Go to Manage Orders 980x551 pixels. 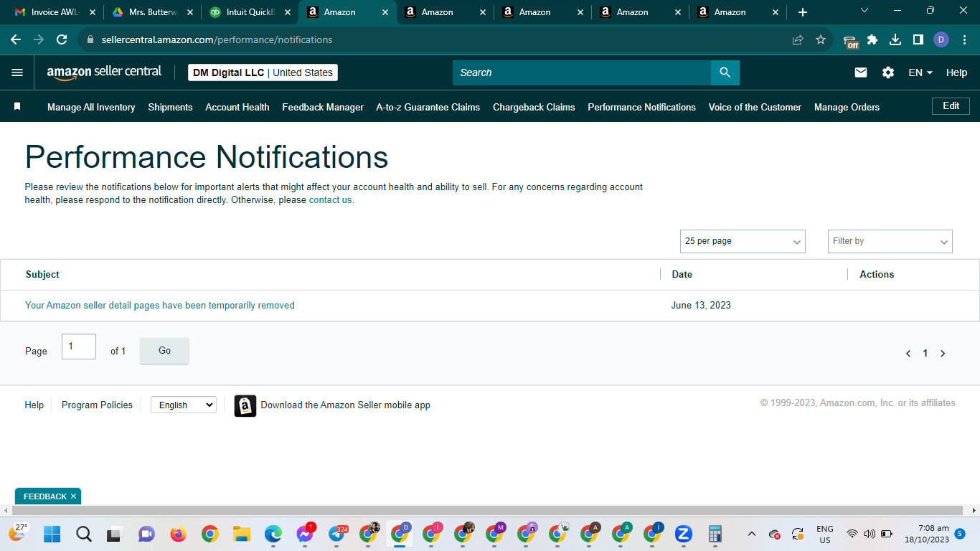point(847,107)
